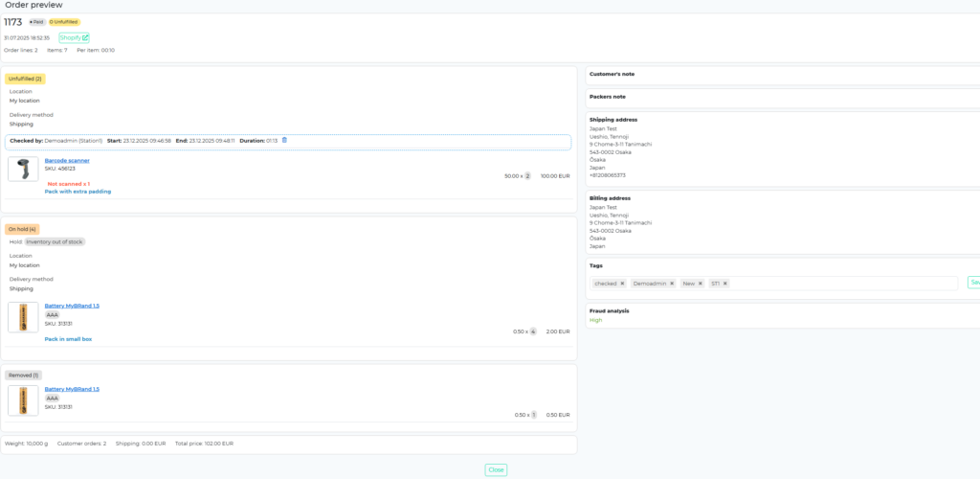
Task: Remove the "checked" tag
Action: tap(622, 284)
